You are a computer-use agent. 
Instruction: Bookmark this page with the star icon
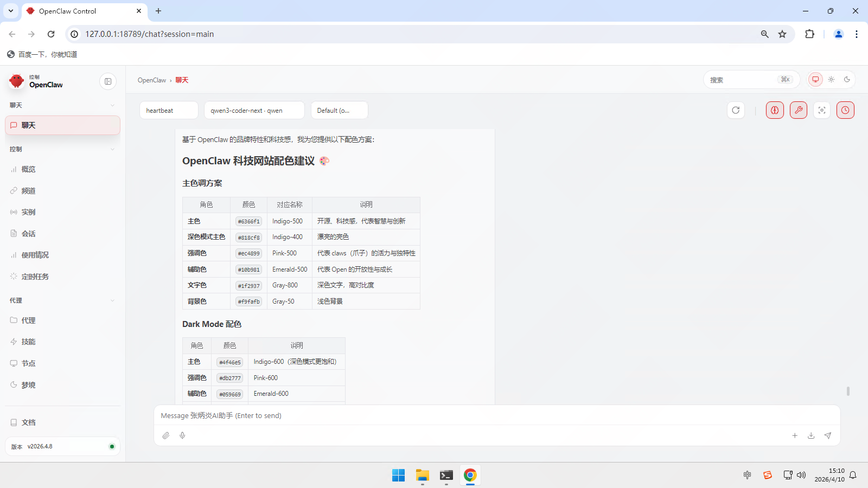point(782,34)
